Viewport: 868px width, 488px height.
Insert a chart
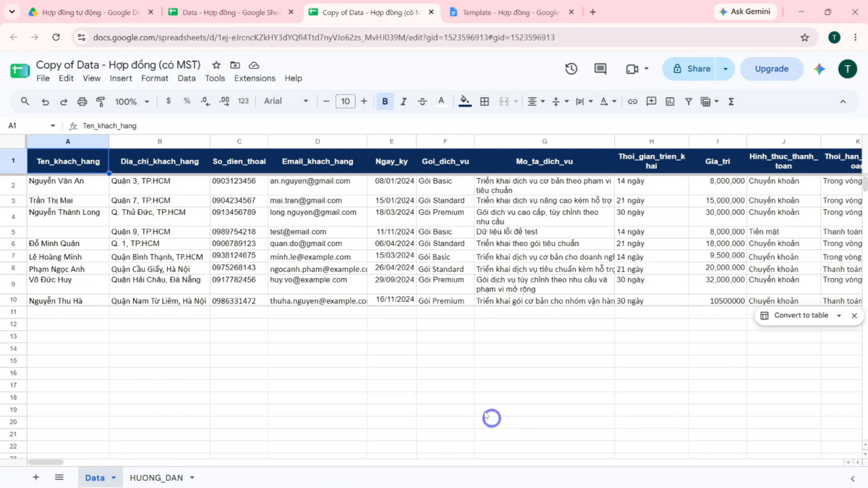(670, 101)
